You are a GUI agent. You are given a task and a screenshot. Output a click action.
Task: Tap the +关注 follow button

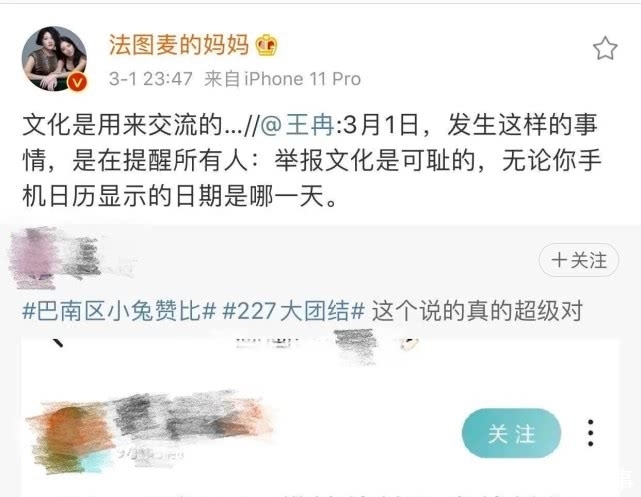pyautogui.click(x=578, y=260)
